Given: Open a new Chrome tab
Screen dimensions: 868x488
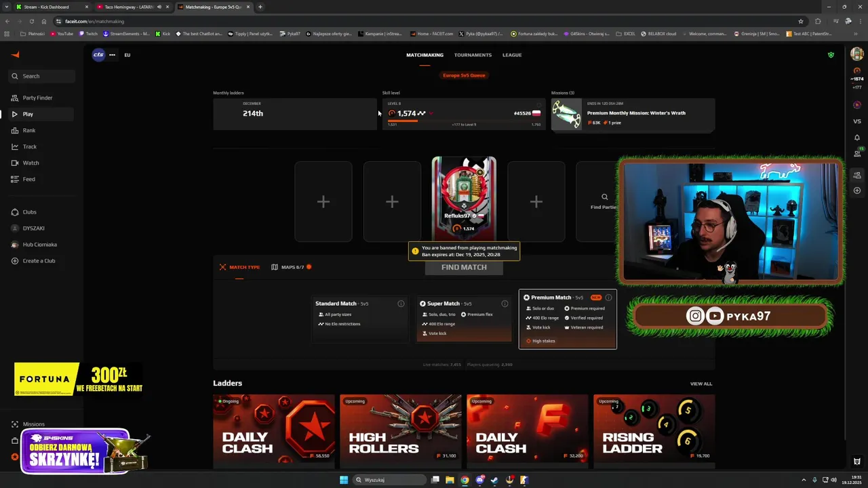Looking at the screenshot, I should click(260, 7).
